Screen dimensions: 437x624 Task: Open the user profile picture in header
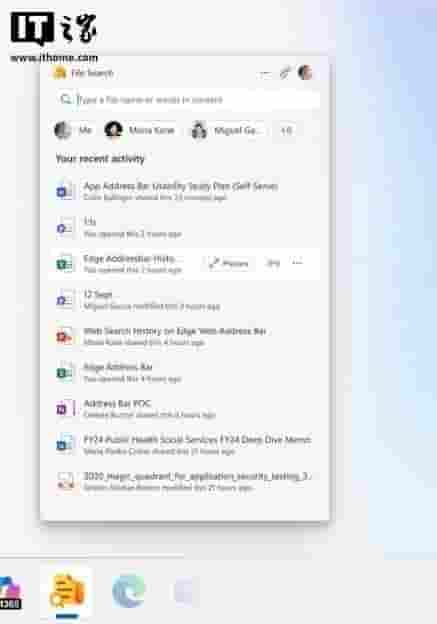click(305, 73)
